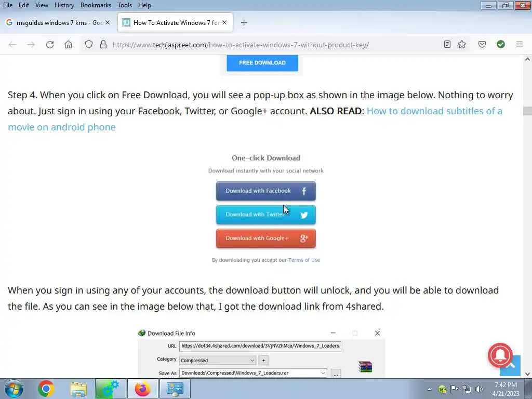Click the green tray icon next to flag
532x399 pixels.
tap(442, 389)
